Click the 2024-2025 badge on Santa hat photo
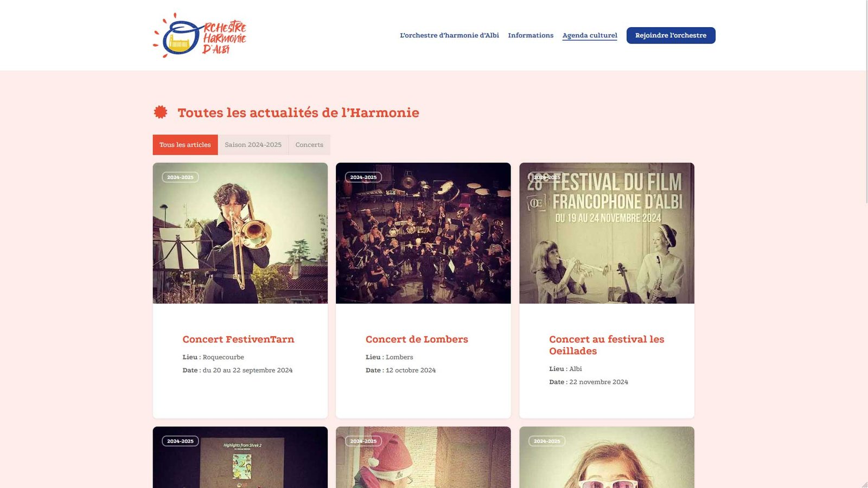The width and height of the screenshot is (868, 488). coord(363,441)
